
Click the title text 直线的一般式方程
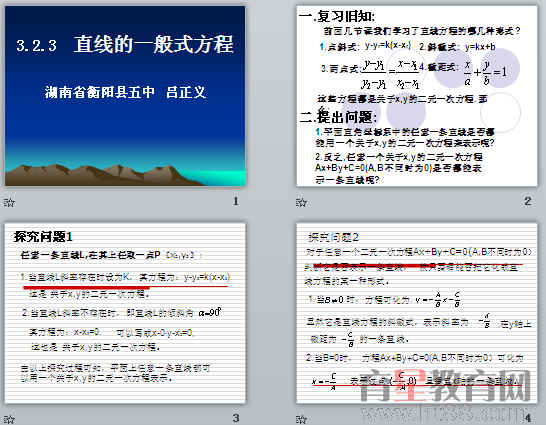(x=154, y=44)
